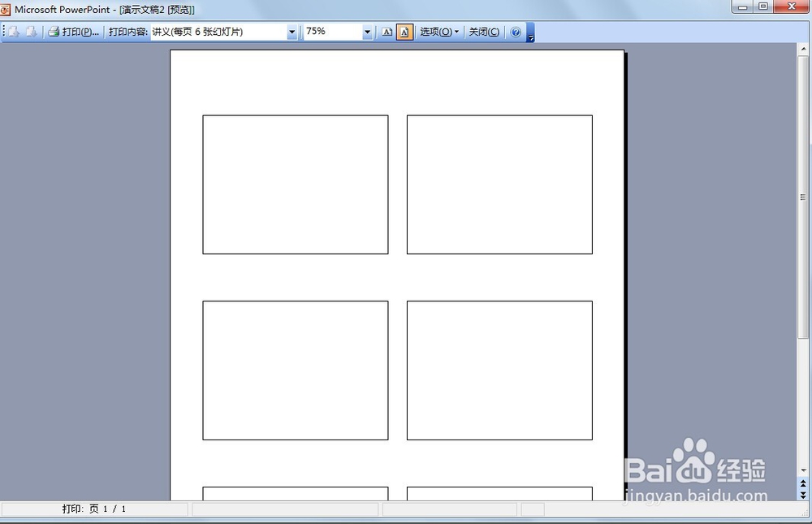Click the previous page double-arrow below scrollbar
Screen dimensions: 812x524
coord(803,483)
